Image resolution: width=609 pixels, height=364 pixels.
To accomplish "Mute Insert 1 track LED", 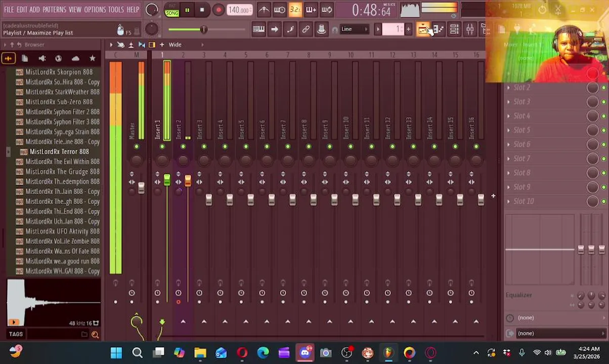I will 162,147.
